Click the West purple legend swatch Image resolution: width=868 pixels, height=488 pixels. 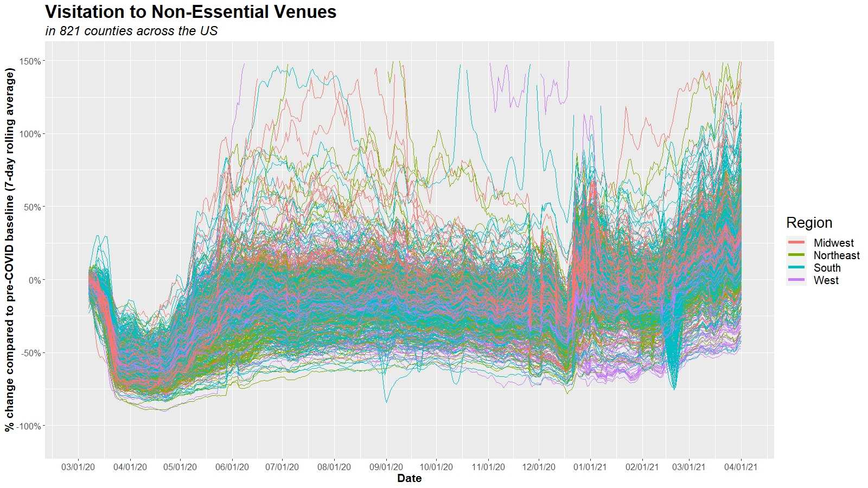point(796,280)
